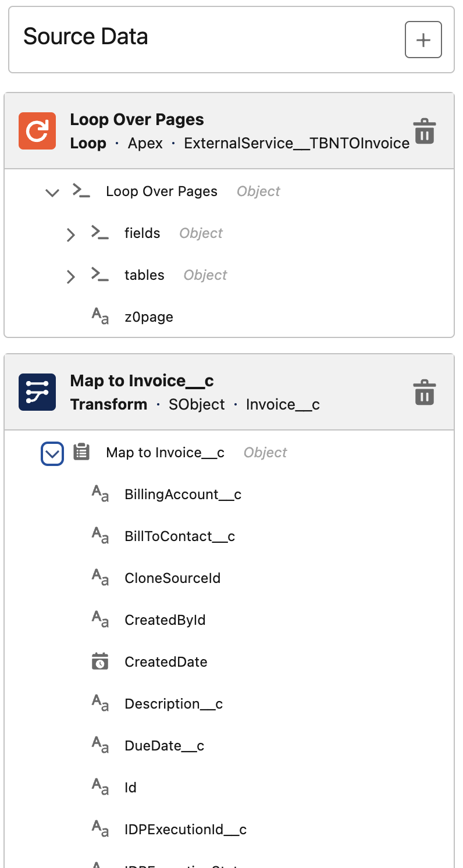Click the orange Loop Over Pages icon
This screenshot has height=868, width=463.
37,131
